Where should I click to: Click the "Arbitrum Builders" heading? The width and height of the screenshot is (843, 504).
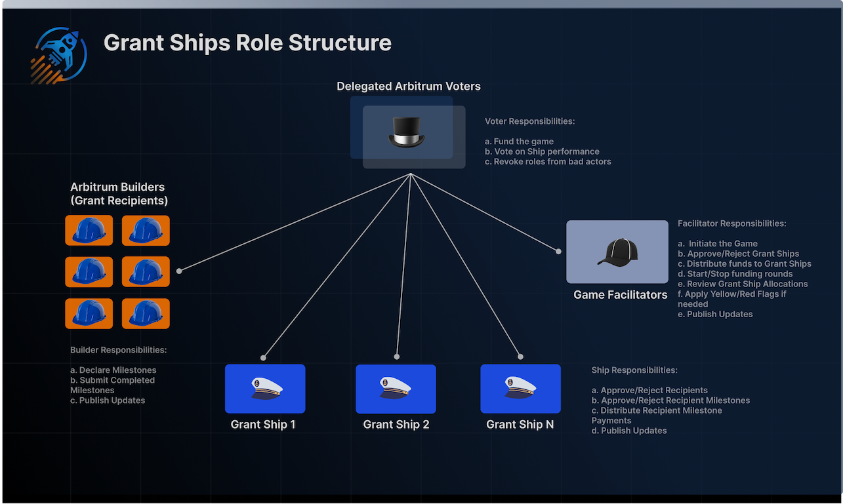tap(117, 187)
